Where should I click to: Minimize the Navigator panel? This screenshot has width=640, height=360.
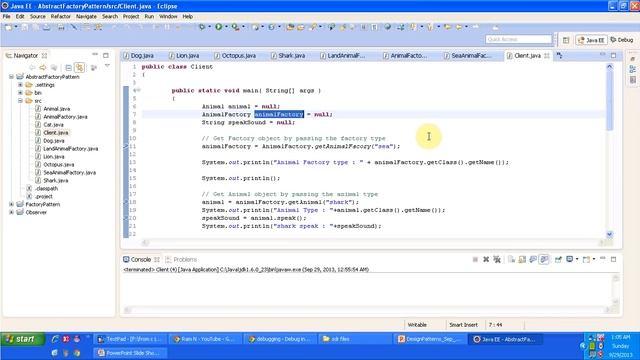(95, 55)
